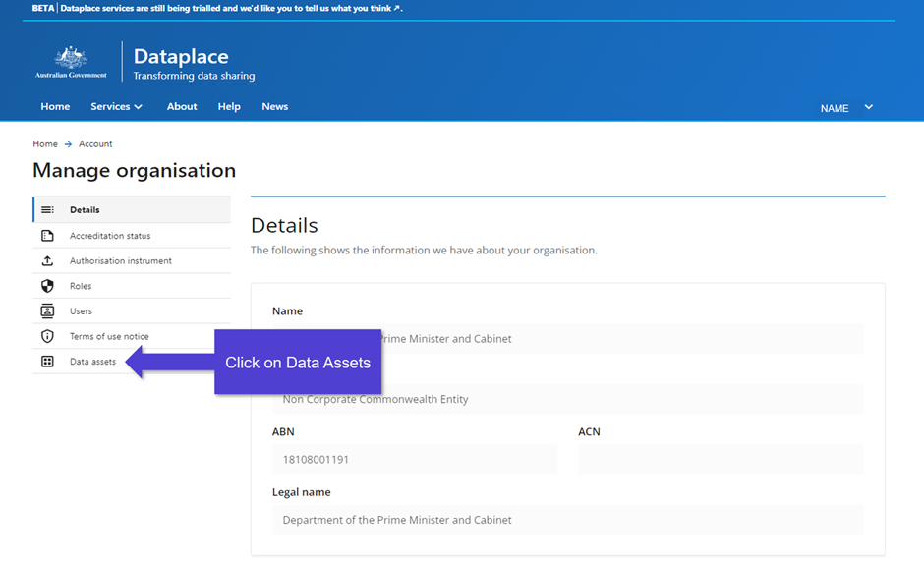The height and width of the screenshot is (563, 924).
Task: Click the 'Legal name' field label
Action: click(x=301, y=492)
